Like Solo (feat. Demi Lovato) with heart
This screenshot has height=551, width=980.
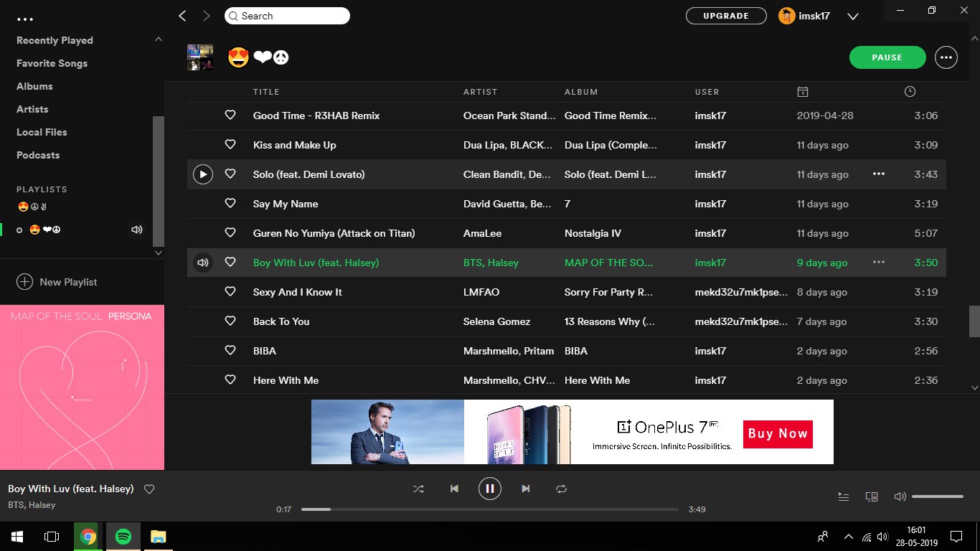230,174
